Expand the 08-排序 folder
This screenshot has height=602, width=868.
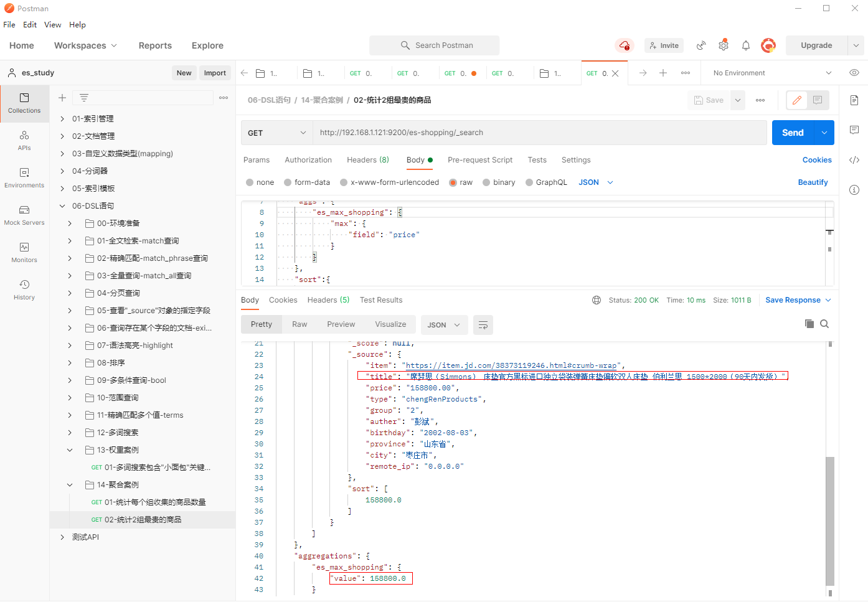[70, 363]
